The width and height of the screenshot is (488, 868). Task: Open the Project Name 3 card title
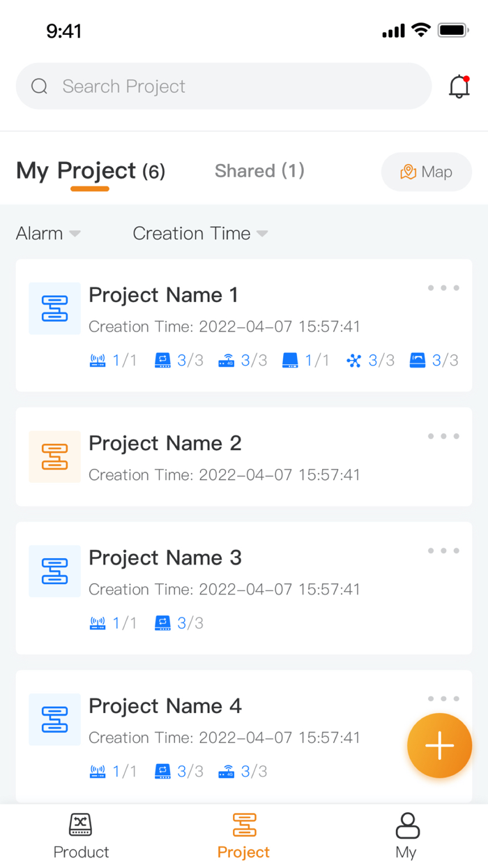(165, 558)
